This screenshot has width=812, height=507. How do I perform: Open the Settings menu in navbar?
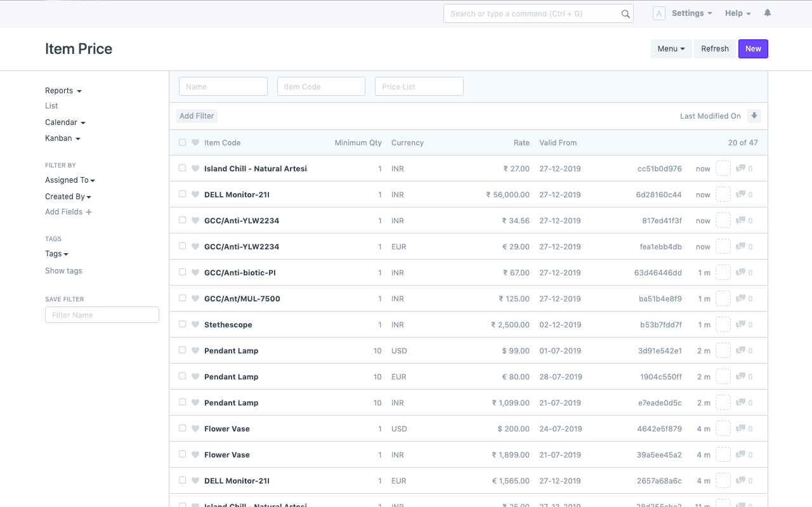[x=691, y=13]
